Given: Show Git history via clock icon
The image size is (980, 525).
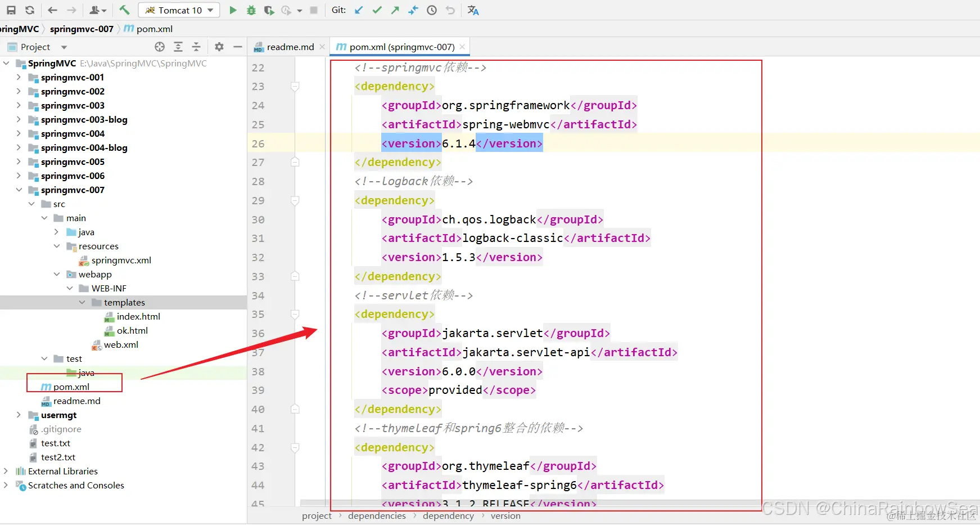Looking at the screenshot, I should [x=432, y=10].
